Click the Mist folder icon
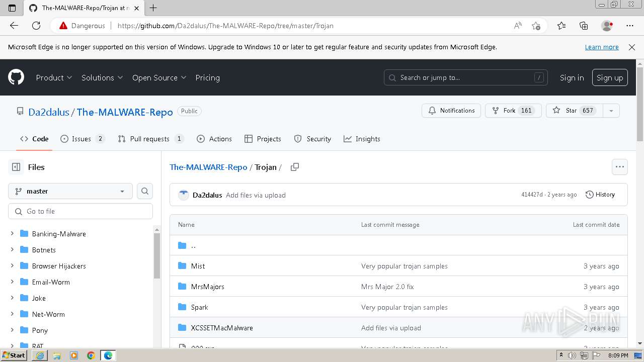 [182, 266]
